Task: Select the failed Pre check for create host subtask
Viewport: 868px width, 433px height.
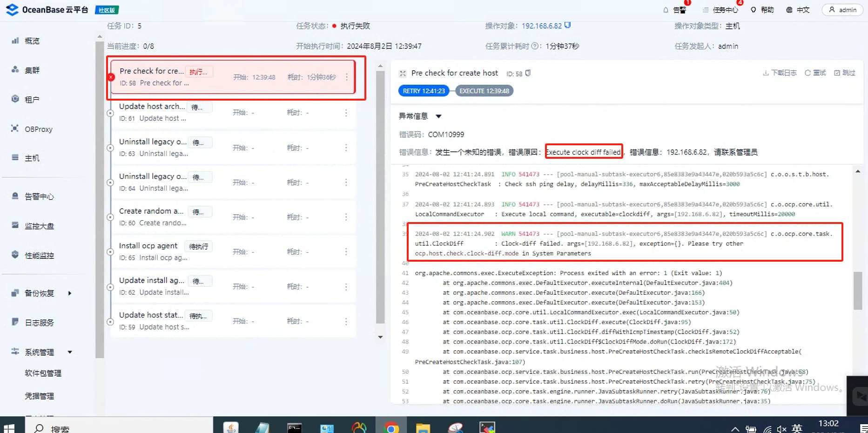Action: 233,77
